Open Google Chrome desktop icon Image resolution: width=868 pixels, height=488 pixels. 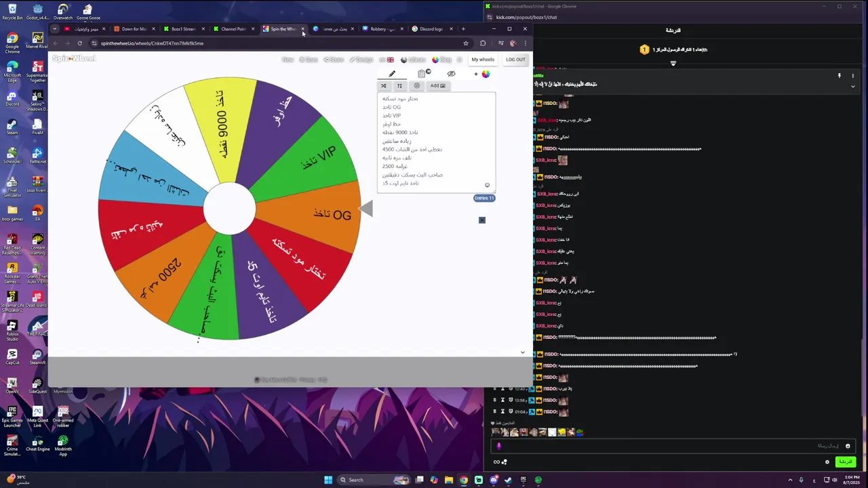[12, 43]
